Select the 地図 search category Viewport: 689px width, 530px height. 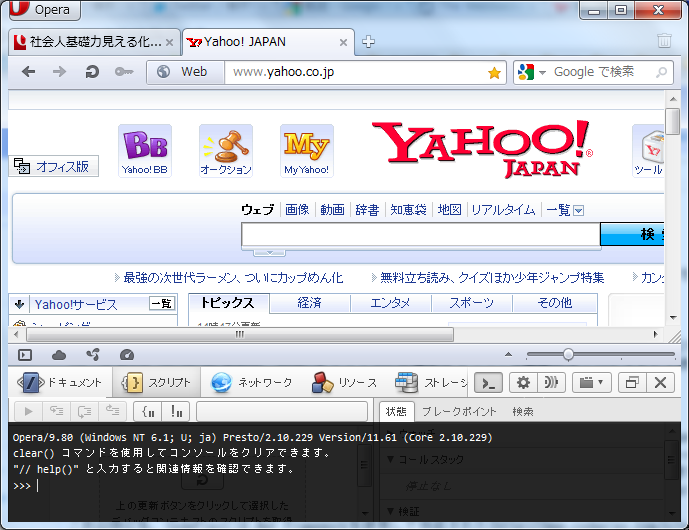coord(450,210)
